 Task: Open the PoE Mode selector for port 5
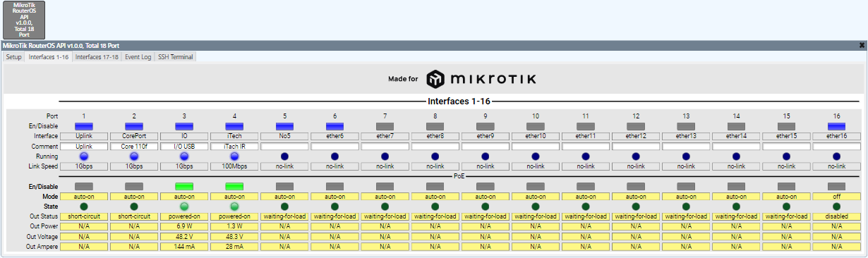[x=284, y=196]
